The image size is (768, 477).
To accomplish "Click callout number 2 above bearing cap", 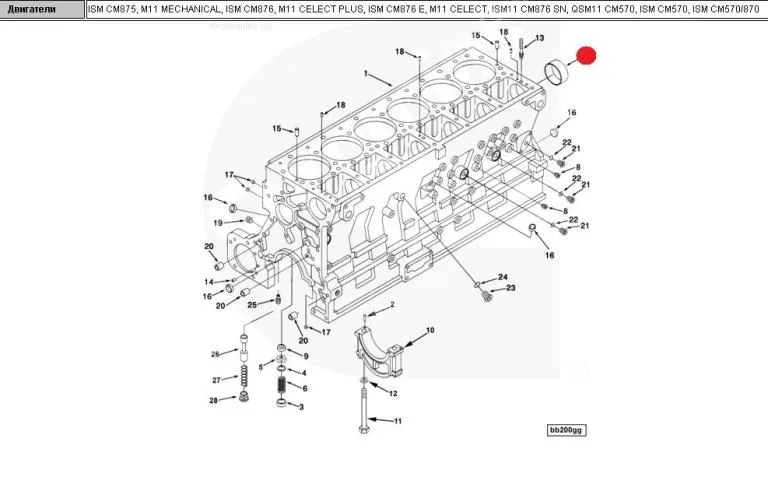I will [x=393, y=304].
